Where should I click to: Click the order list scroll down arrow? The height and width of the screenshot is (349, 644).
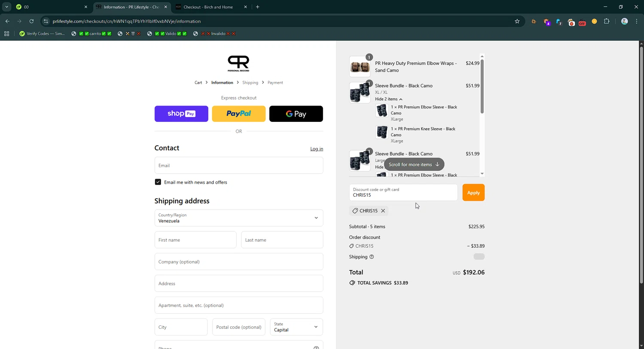[482, 174]
